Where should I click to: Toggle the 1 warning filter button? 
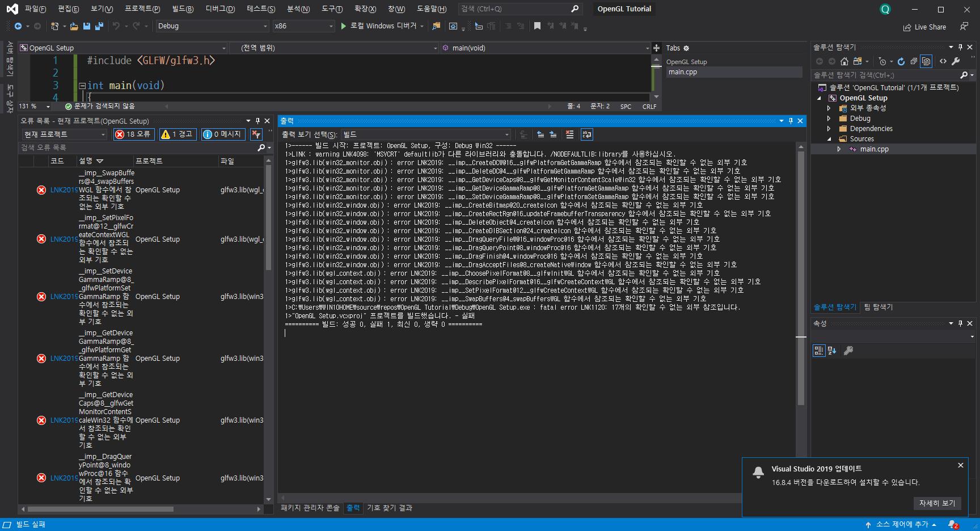click(x=178, y=134)
